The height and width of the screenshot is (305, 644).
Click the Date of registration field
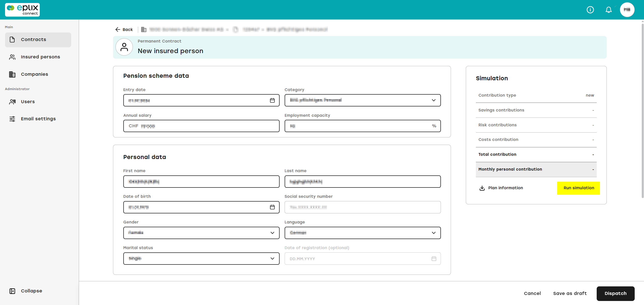(x=363, y=259)
